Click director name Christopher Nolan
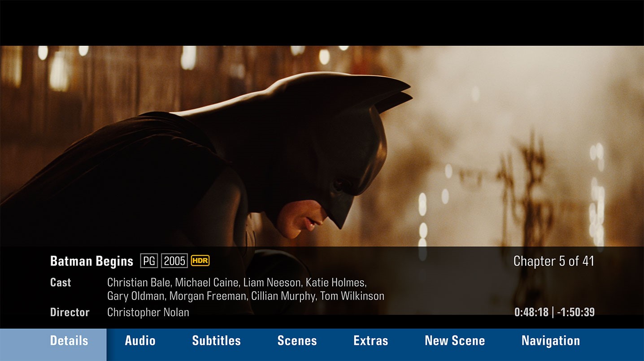 click(x=148, y=313)
